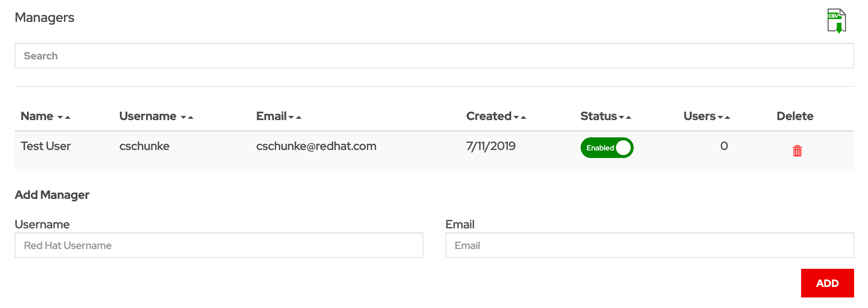Focus the managers Search field
The width and height of the screenshot is (868, 308).
tap(434, 56)
